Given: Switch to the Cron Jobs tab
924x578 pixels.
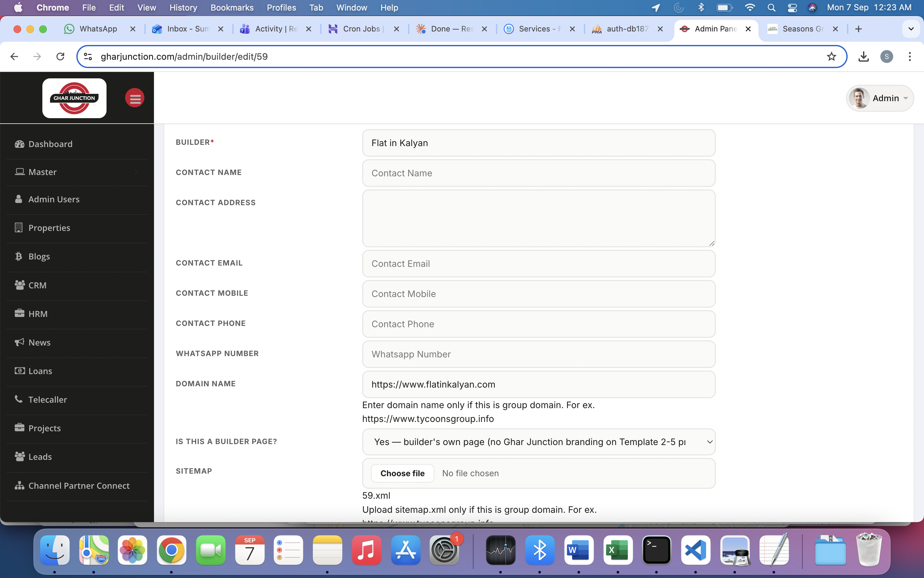Looking at the screenshot, I should click(363, 29).
